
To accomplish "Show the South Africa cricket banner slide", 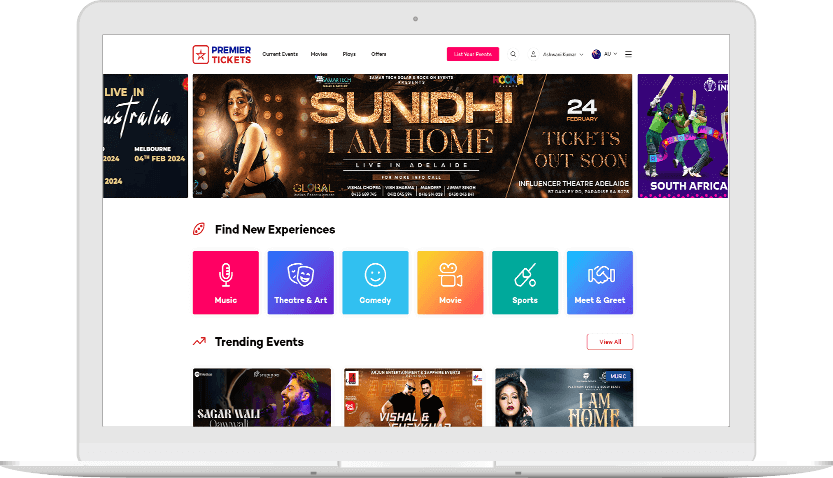I will pos(683,136).
